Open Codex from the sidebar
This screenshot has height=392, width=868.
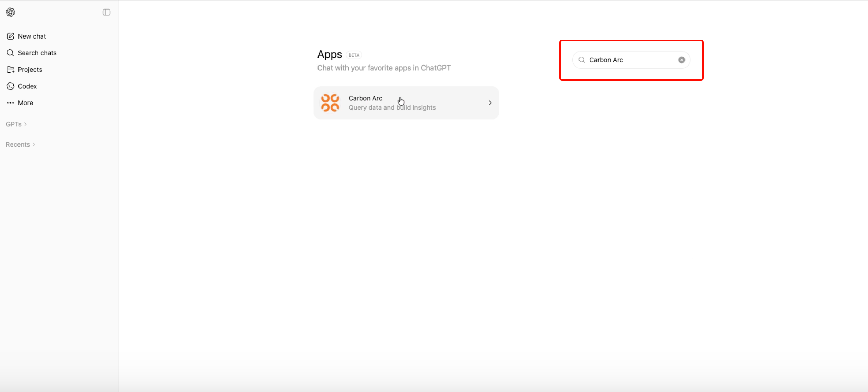pyautogui.click(x=22, y=86)
